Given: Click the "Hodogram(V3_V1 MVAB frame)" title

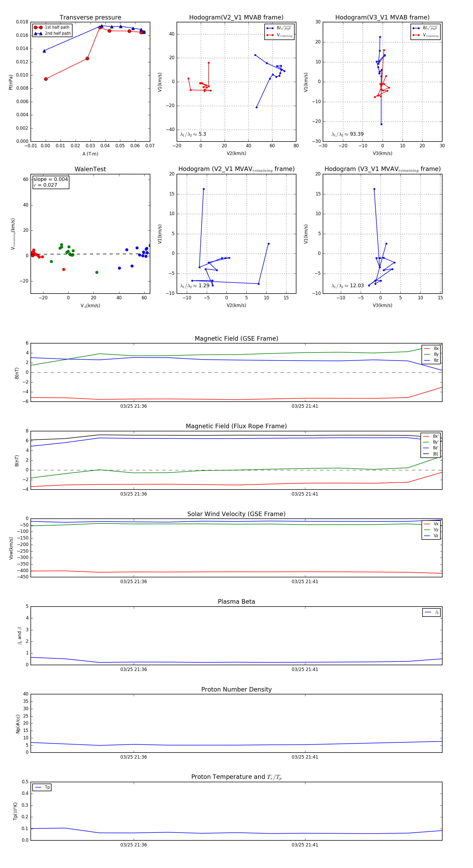Looking at the screenshot, I should click(x=382, y=18).
